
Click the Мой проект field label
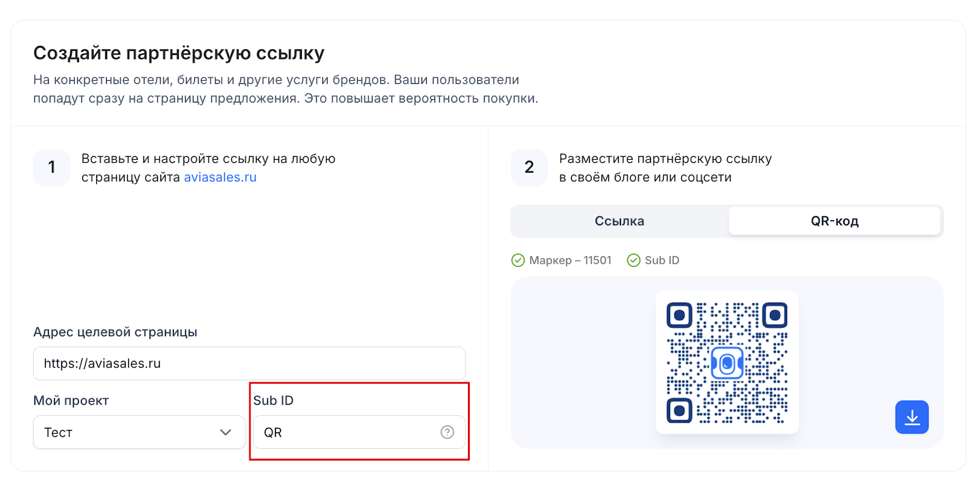click(71, 400)
